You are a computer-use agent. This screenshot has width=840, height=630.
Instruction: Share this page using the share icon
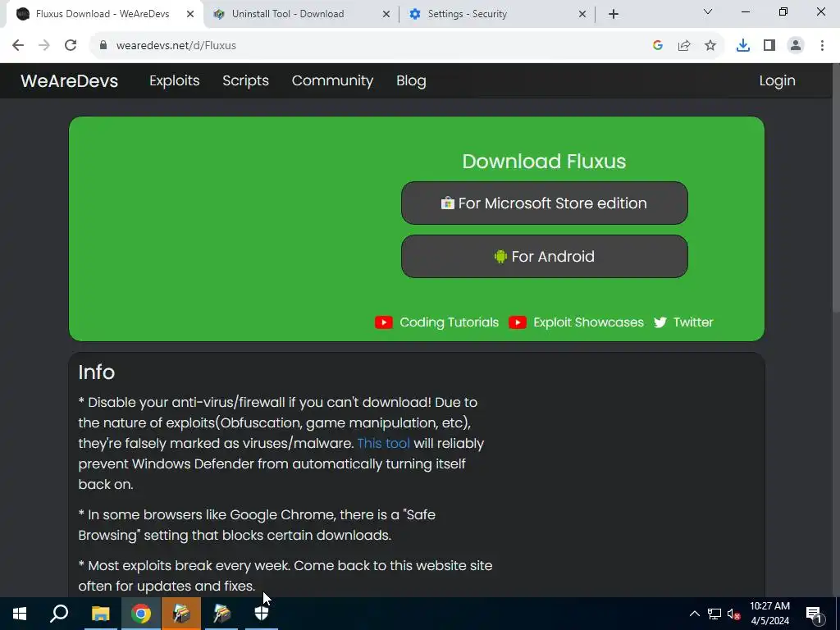[684, 46]
